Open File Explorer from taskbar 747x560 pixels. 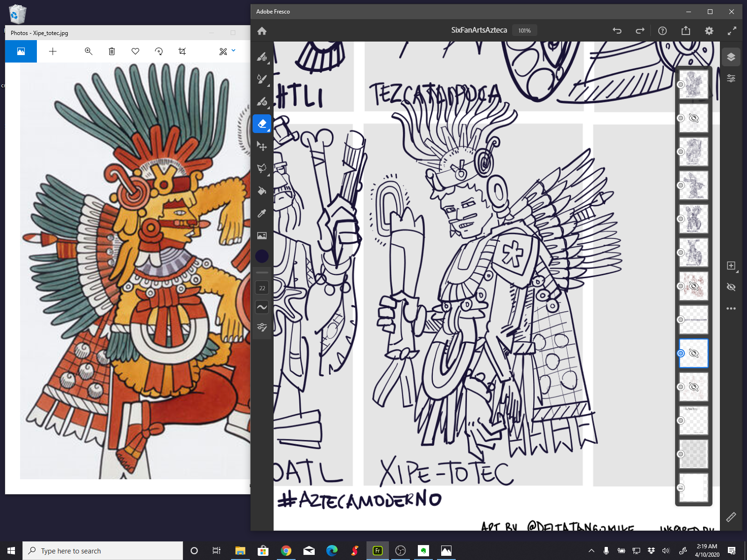click(240, 551)
